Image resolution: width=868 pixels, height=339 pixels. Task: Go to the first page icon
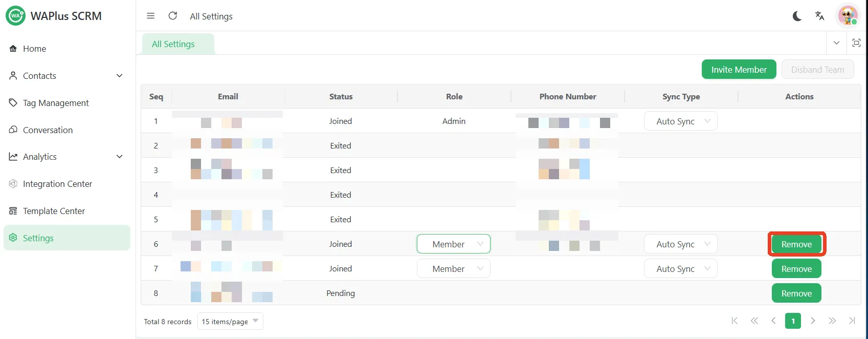coord(735,321)
